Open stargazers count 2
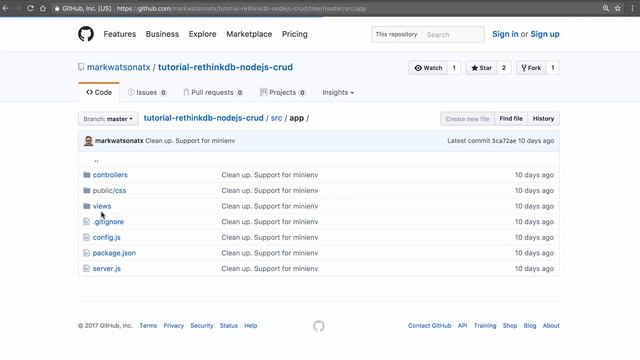This screenshot has height=360, width=640. pyautogui.click(x=504, y=68)
